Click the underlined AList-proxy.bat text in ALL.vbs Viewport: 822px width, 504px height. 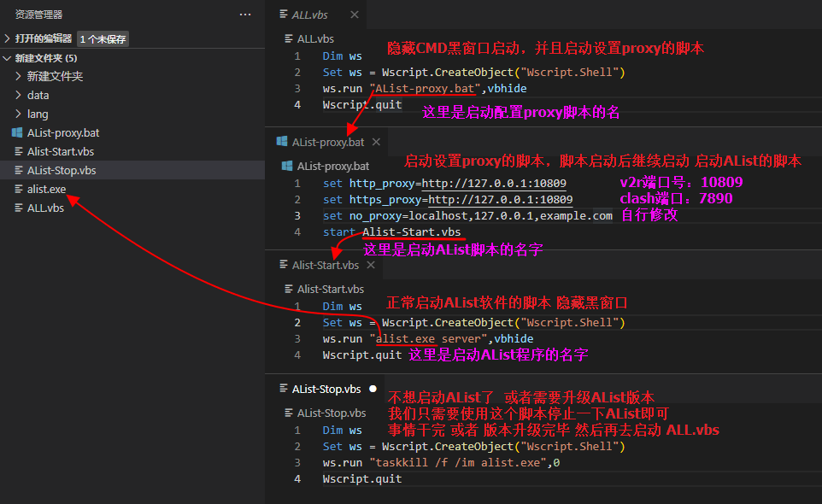click(x=424, y=88)
